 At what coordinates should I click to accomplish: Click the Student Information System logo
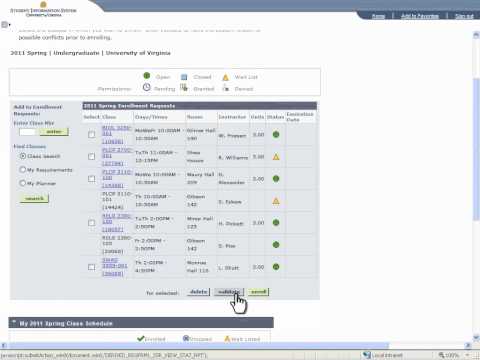43,9
